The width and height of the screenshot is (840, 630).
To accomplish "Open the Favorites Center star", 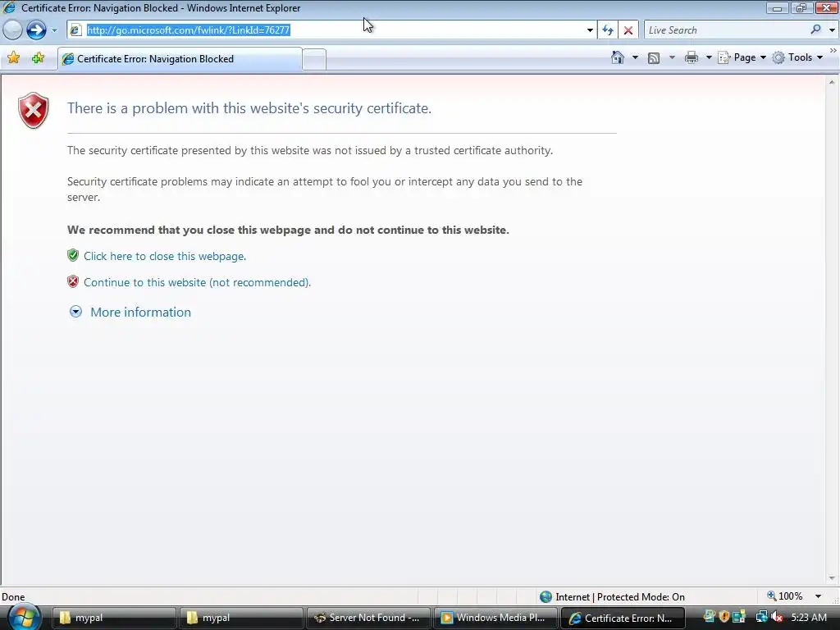I will pos(13,58).
